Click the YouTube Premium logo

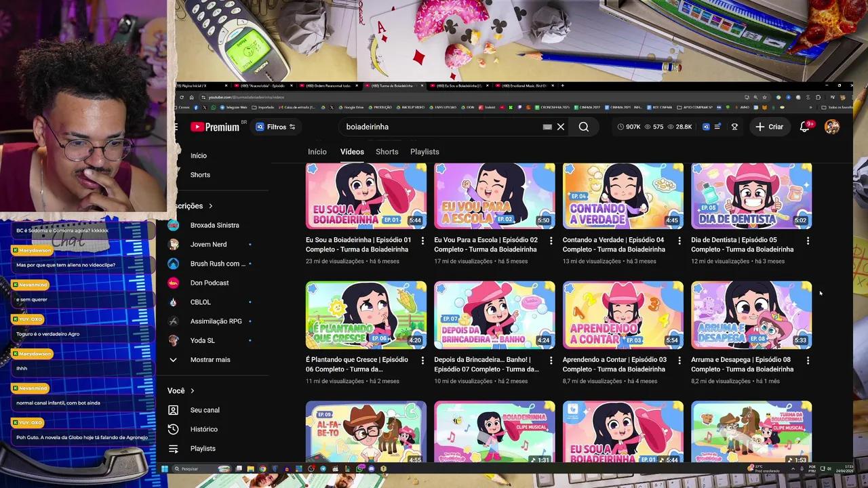pyautogui.click(x=214, y=127)
